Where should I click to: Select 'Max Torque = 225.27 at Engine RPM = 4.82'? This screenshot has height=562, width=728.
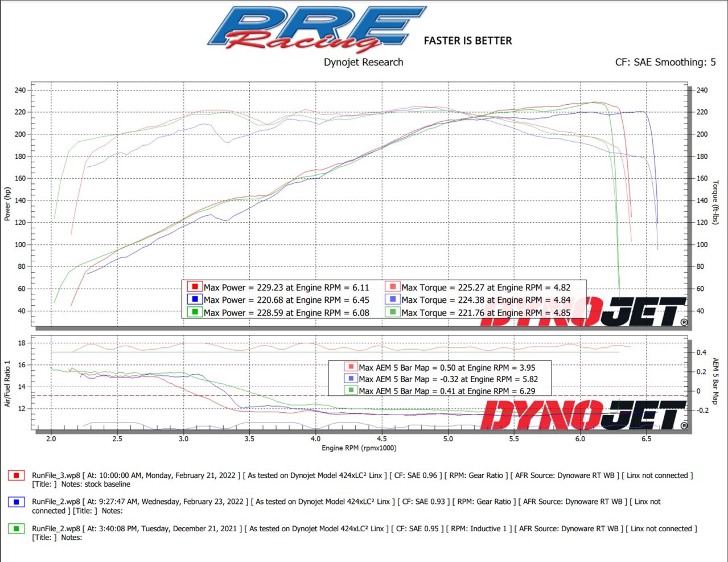click(486, 288)
